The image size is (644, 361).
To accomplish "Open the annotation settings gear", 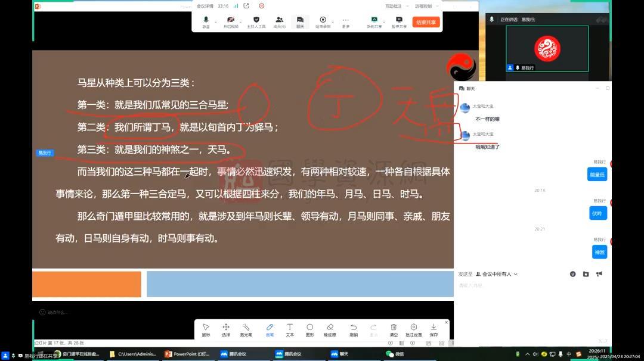I will coord(413,328).
